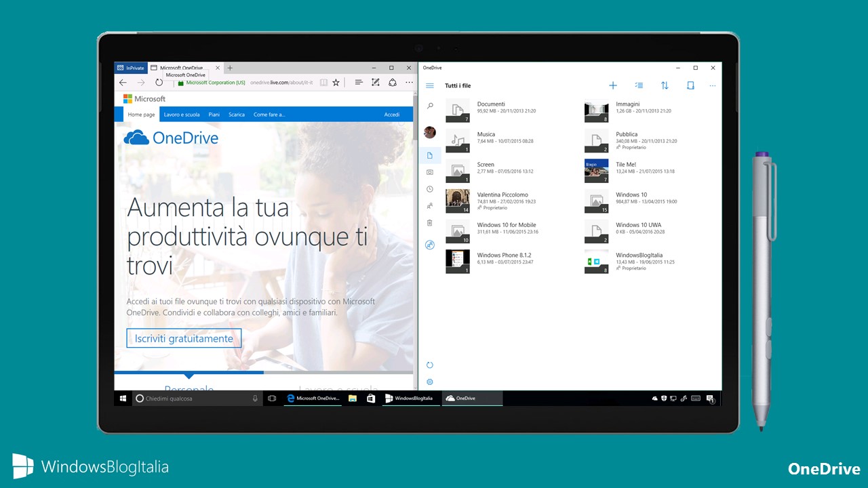
Task: Click the Share icon in Edge
Action: coord(392,82)
